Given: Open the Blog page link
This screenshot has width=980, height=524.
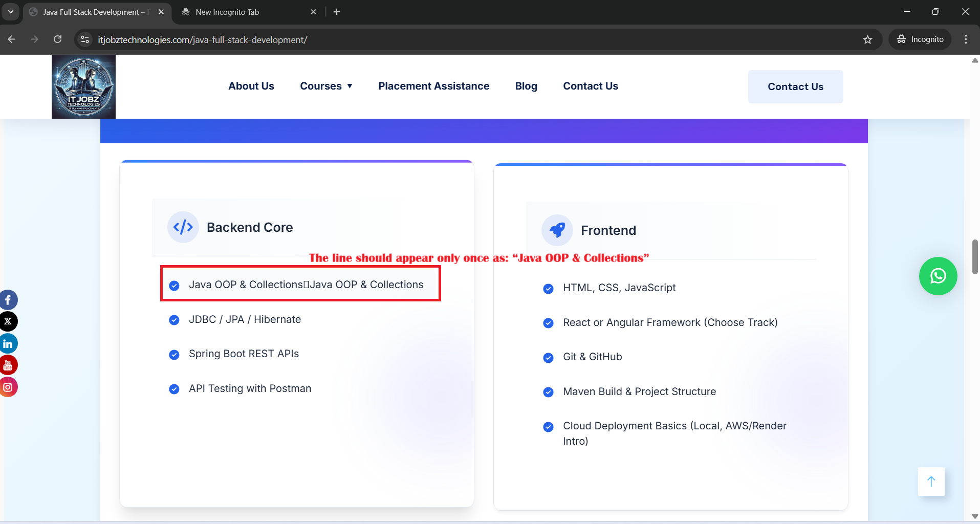Looking at the screenshot, I should (x=526, y=86).
